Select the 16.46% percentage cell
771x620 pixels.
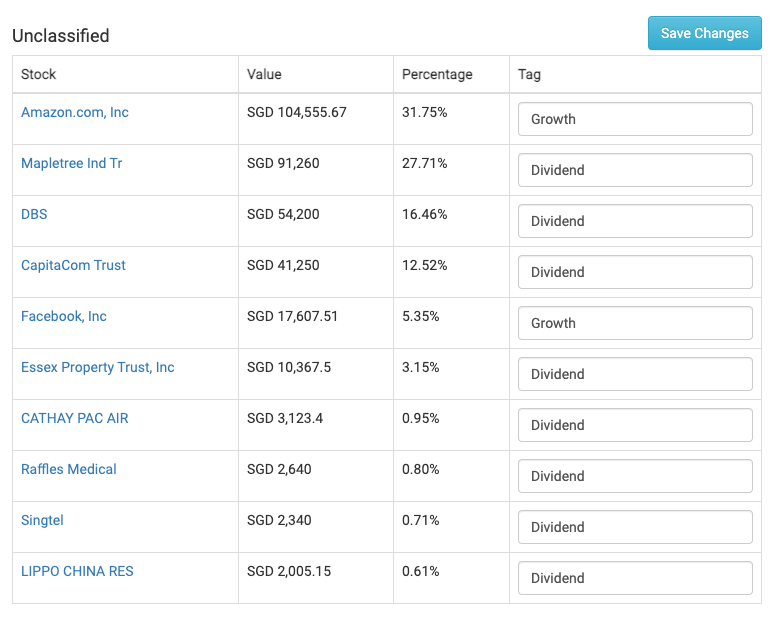(x=425, y=214)
